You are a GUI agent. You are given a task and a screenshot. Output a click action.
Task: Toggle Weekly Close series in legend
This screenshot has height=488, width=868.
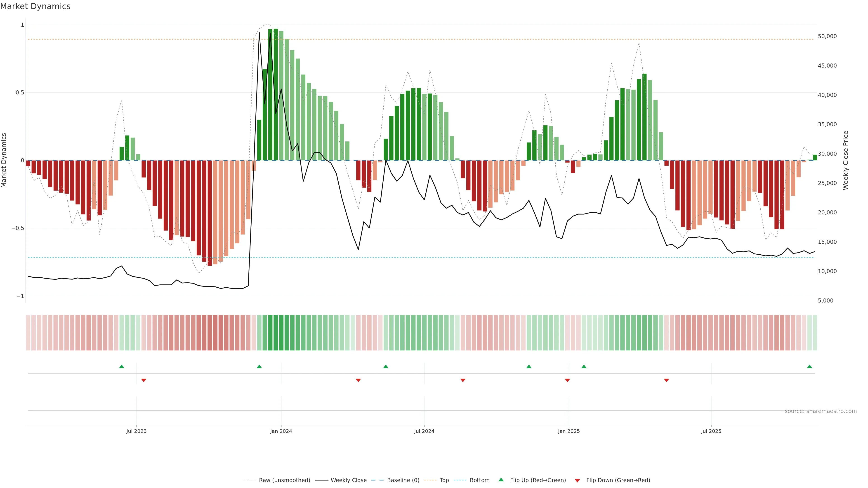coord(348,480)
